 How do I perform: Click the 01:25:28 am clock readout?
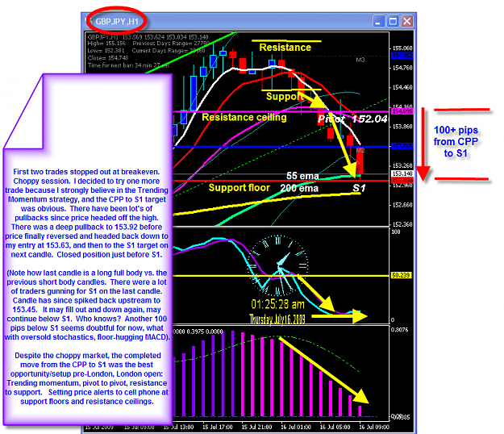277,304
